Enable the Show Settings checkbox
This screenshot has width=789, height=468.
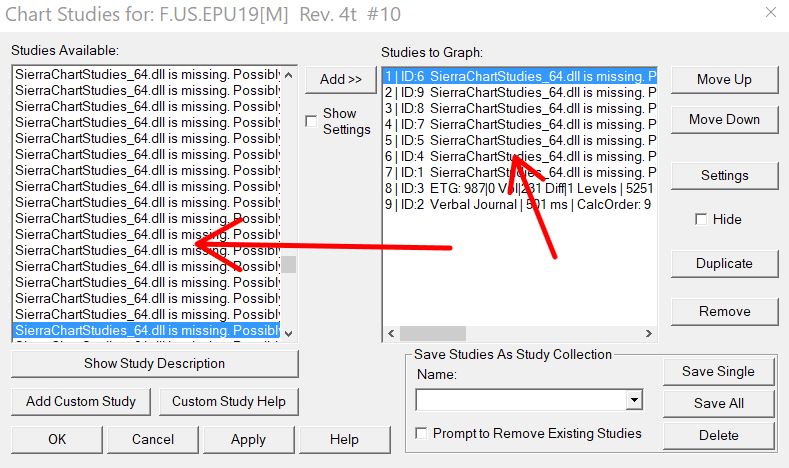pos(311,121)
